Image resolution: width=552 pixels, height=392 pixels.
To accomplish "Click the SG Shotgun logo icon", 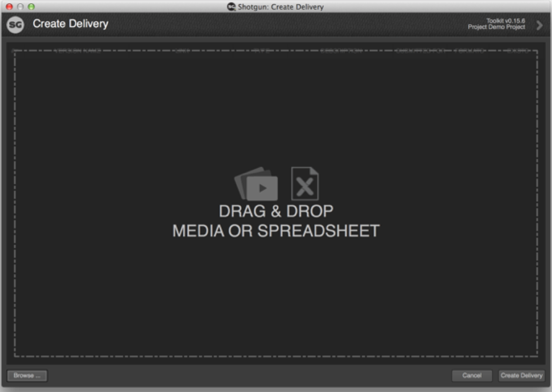I will pos(16,25).
